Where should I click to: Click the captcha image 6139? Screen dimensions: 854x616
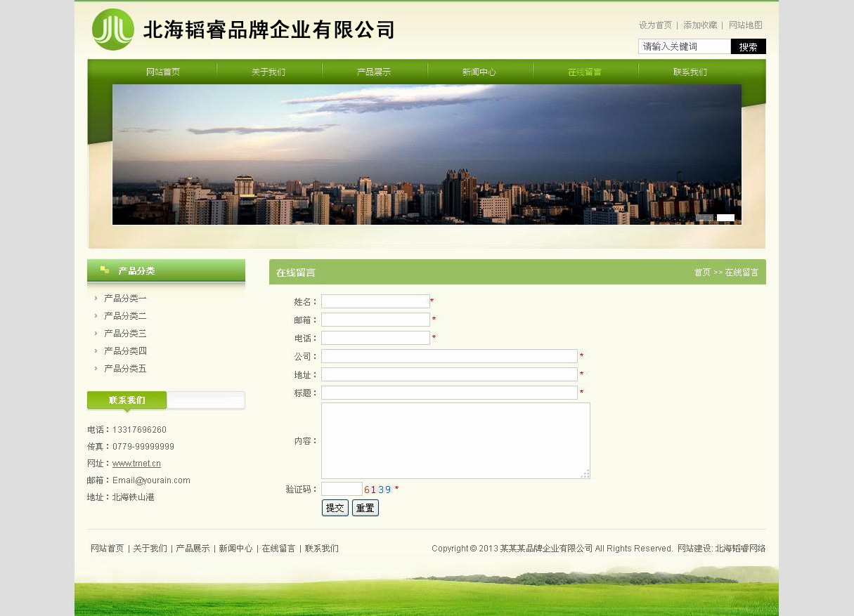pos(377,490)
